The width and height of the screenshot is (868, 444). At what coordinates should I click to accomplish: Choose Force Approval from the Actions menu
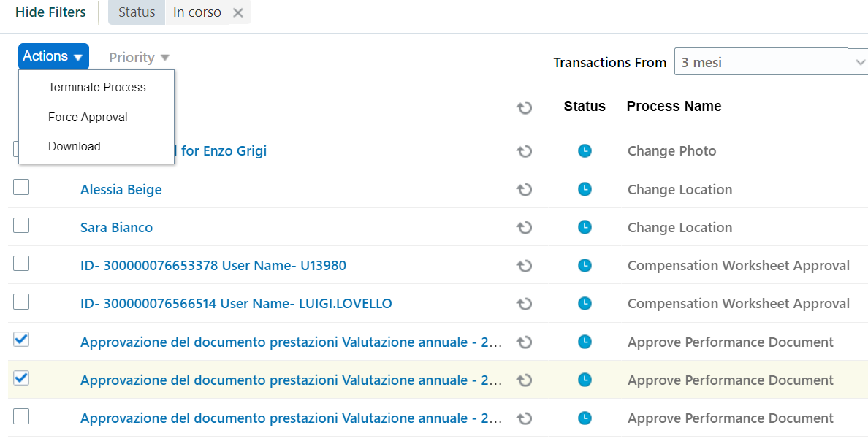point(88,117)
